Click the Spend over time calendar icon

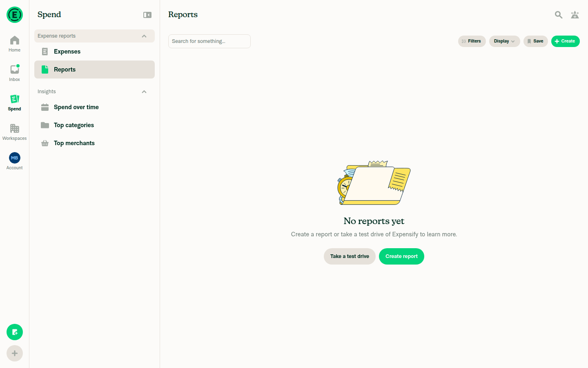(x=45, y=107)
